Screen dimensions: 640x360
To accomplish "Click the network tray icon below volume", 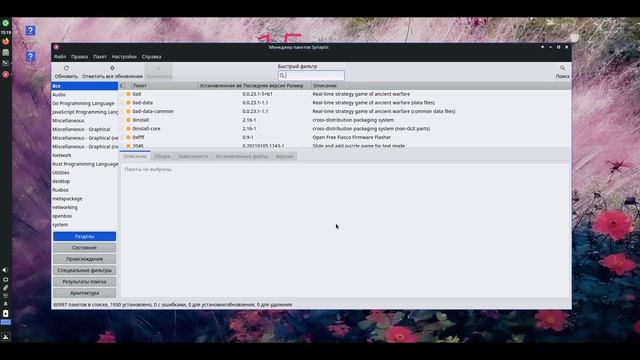I will click(x=5, y=280).
